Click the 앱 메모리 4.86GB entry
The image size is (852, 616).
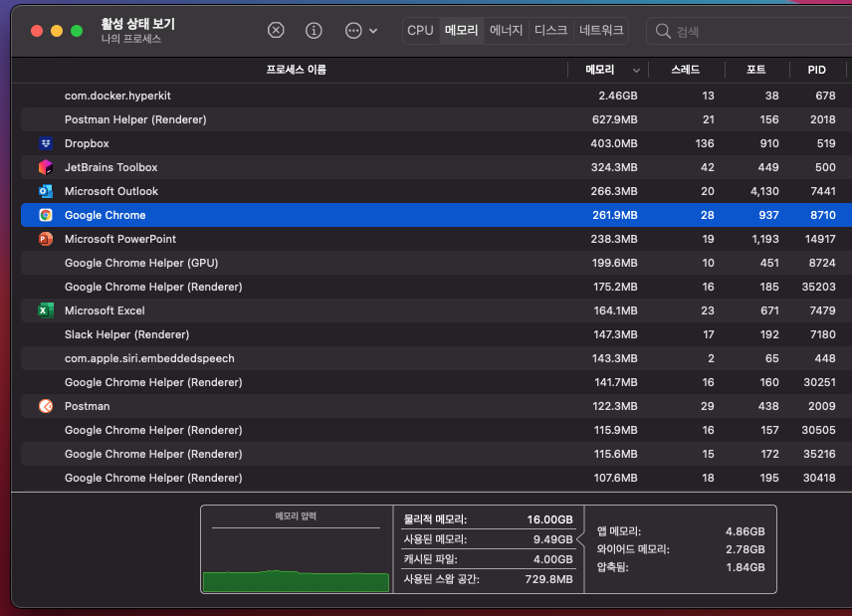pos(681,531)
